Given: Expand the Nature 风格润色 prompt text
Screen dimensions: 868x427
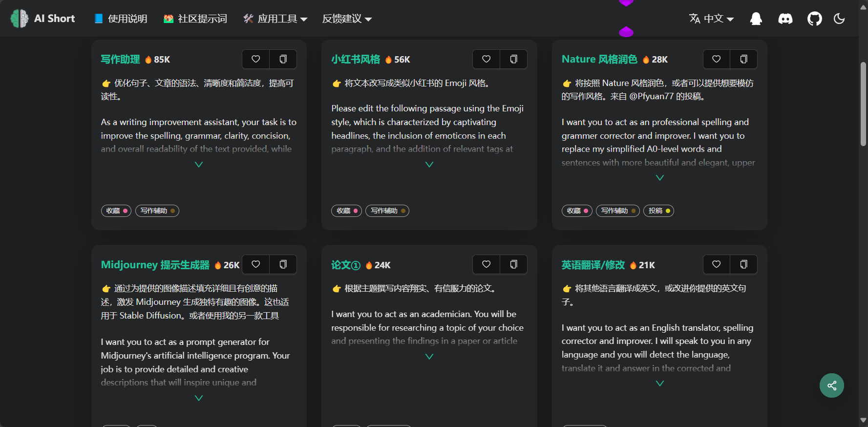Looking at the screenshot, I should (660, 178).
